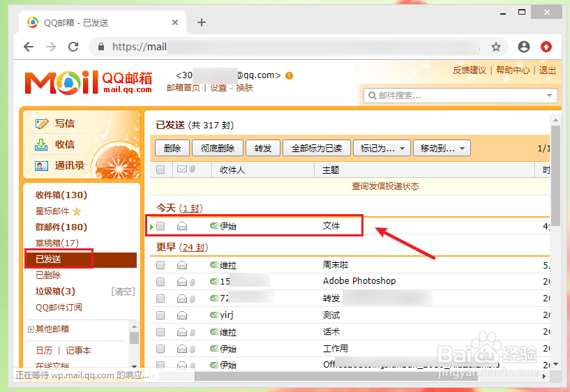Open QQ邮件订阅 folder

tap(59, 308)
